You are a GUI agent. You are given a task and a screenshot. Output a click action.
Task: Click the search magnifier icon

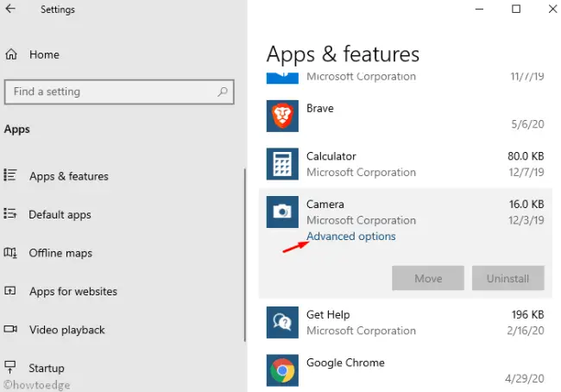pyautogui.click(x=223, y=92)
